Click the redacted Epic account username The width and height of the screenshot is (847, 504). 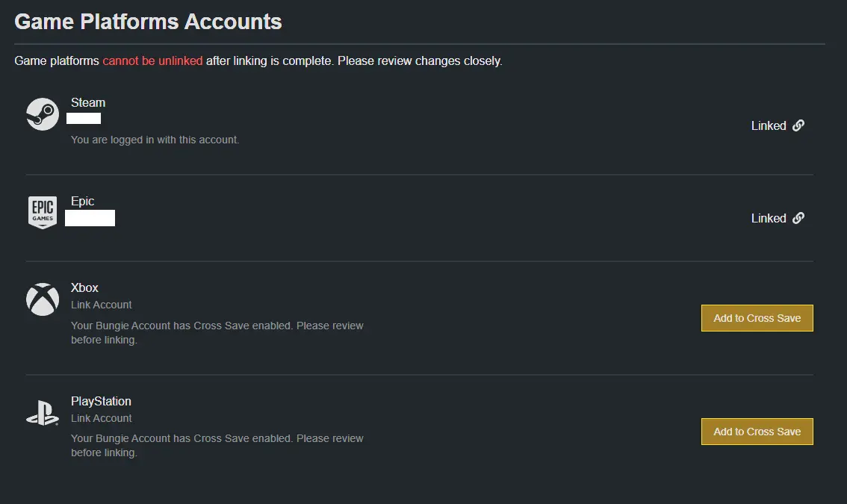point(90,218)
